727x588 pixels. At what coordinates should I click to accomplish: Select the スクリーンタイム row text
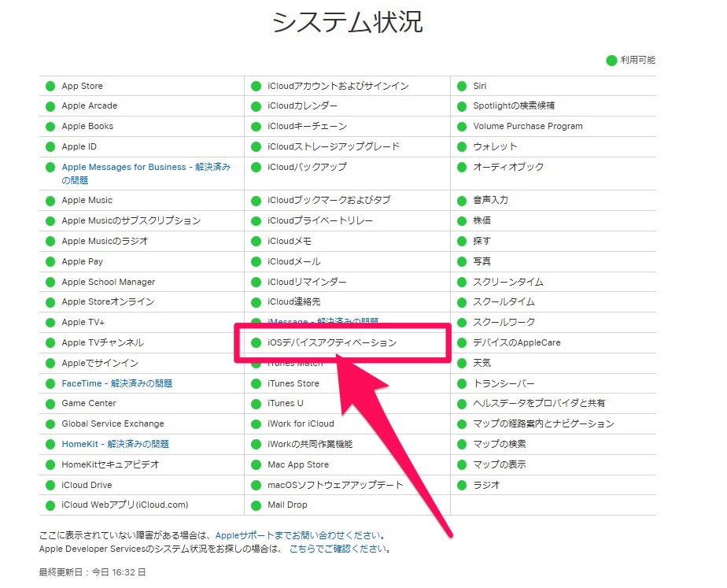tap(508, 282)
